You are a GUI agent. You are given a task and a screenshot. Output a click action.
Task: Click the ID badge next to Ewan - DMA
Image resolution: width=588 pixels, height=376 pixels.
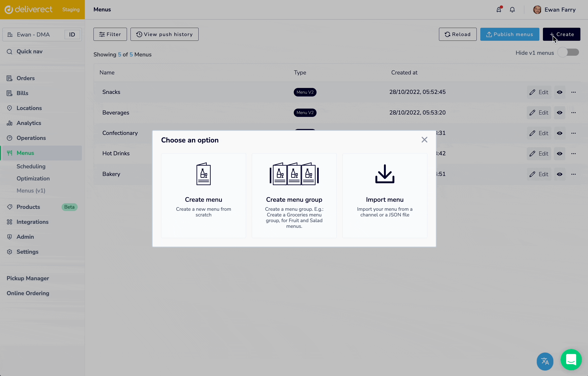pyautogui.click(x=72, y=35)
